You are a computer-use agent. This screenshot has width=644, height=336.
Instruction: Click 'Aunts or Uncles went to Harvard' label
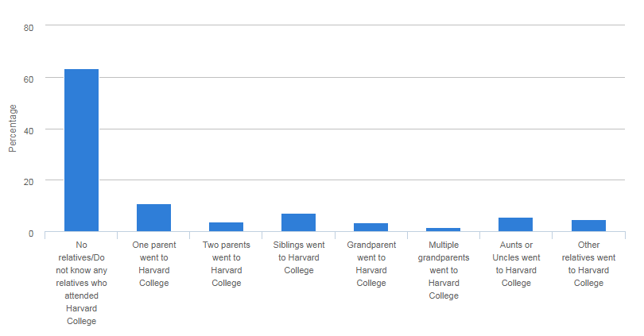coord(516,264)
